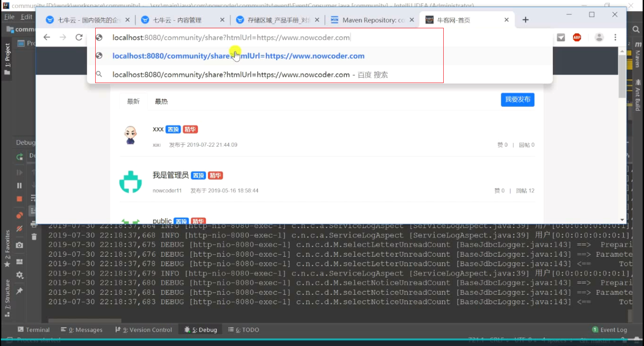
Task: Stop the debug process in IntelliJ
Action: pyautogui.click(x=19, y=199)
